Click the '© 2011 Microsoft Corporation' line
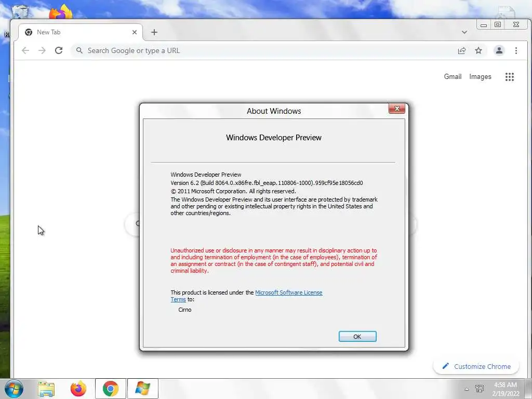 233,191
